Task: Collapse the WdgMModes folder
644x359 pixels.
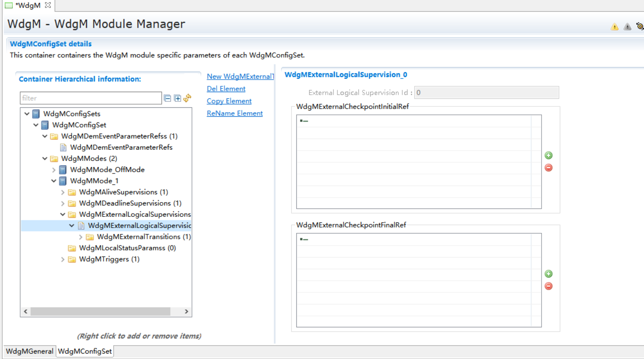Action: [x=45, y=159]
